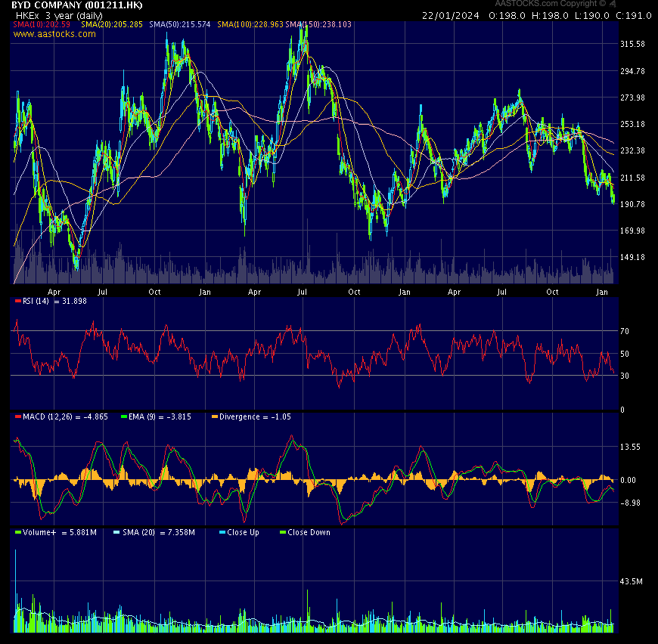
Task: Click the date 22/01/2024 in the header
Action: click(x=450, y=16)
